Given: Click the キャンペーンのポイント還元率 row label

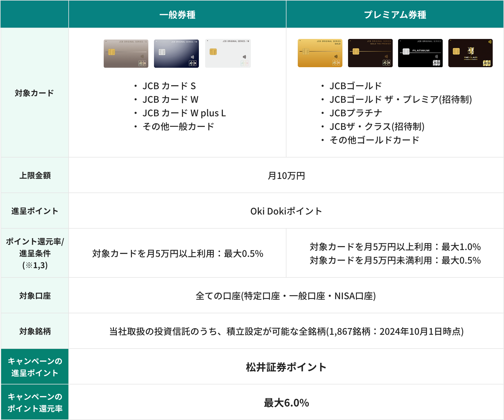Looking at the screenshot, I should point(34,402).
